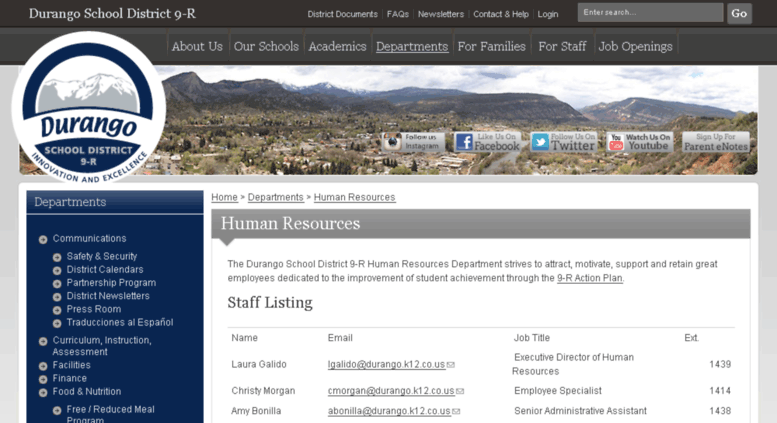
Task: Open the Food & Nutrition sidebar link
Action: 87,391
